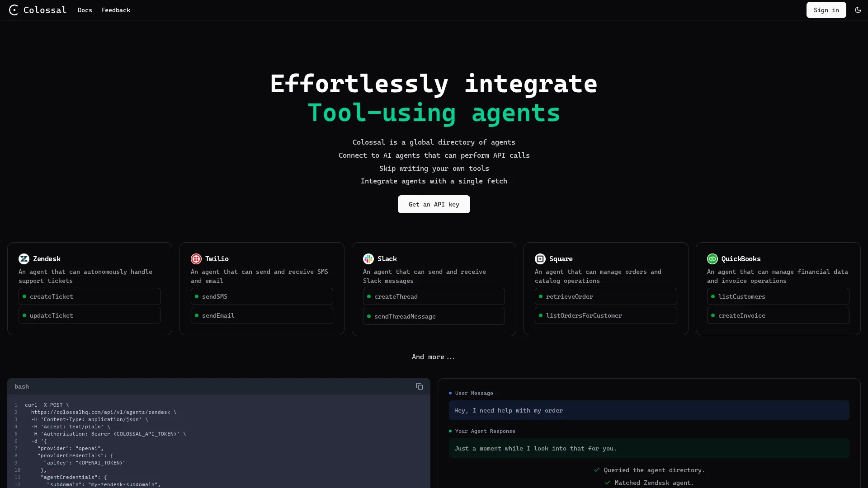Screen dimensions: 868x488
Task: Click the Slack logo icon
Action: (368, 259)
